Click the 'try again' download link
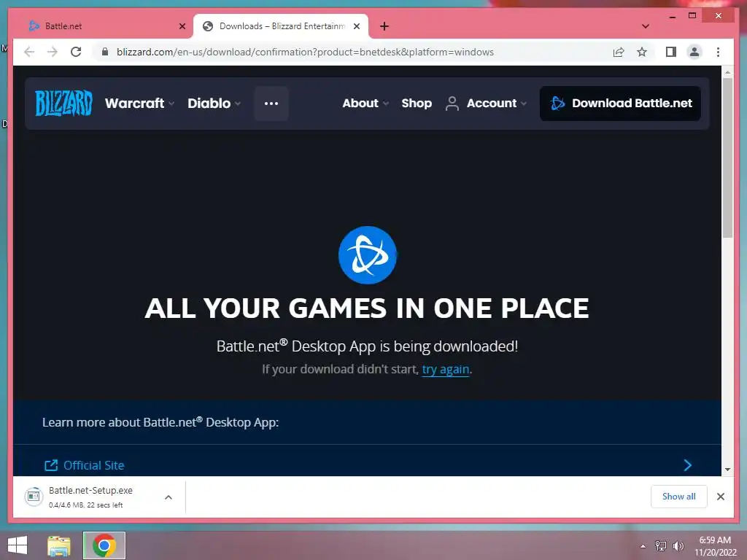Viewport: 747px width, 560px height. (446, 369)
